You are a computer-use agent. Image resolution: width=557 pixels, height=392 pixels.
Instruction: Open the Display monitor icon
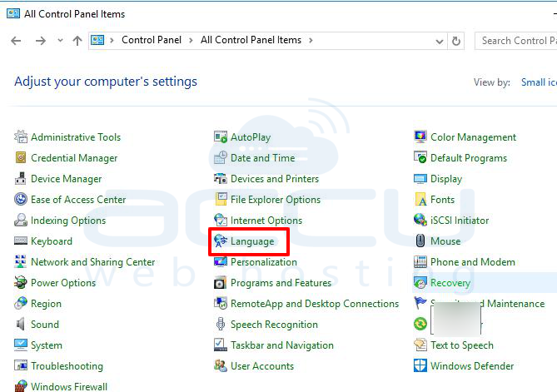click(420, 179)
